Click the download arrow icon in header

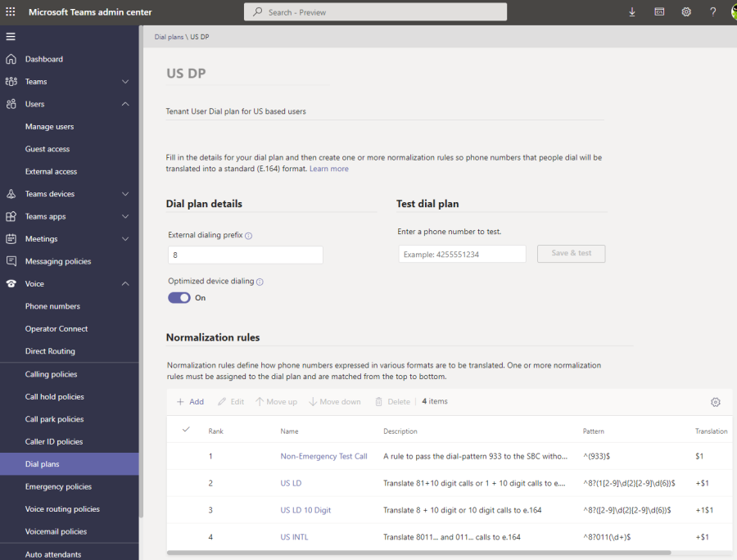click(x=632, y=12)
